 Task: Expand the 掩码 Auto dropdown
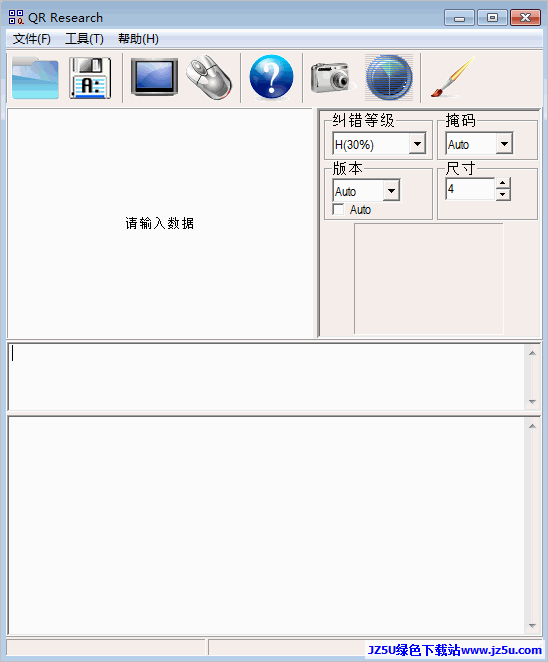pyautogui.click(x=504, y=144)
